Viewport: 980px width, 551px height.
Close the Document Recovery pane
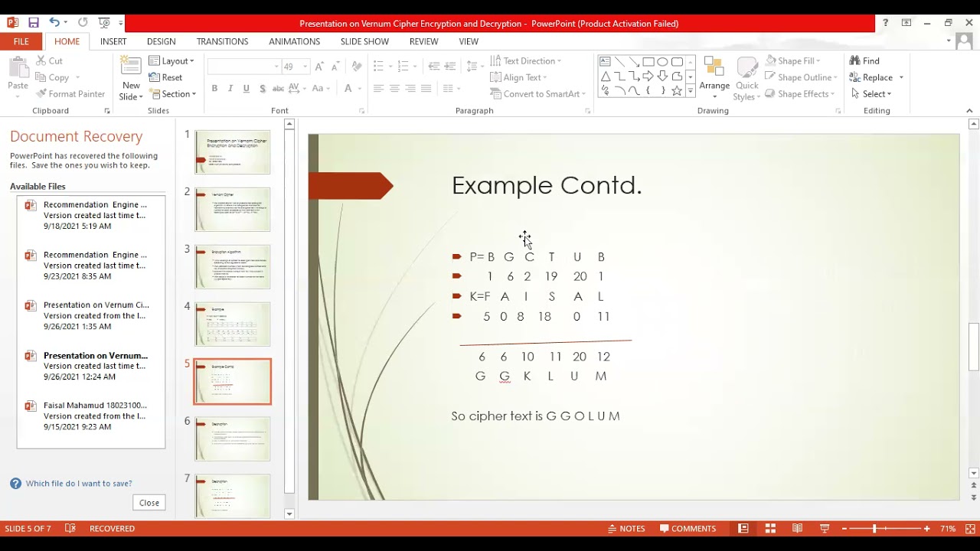click(x=149, y=503)
